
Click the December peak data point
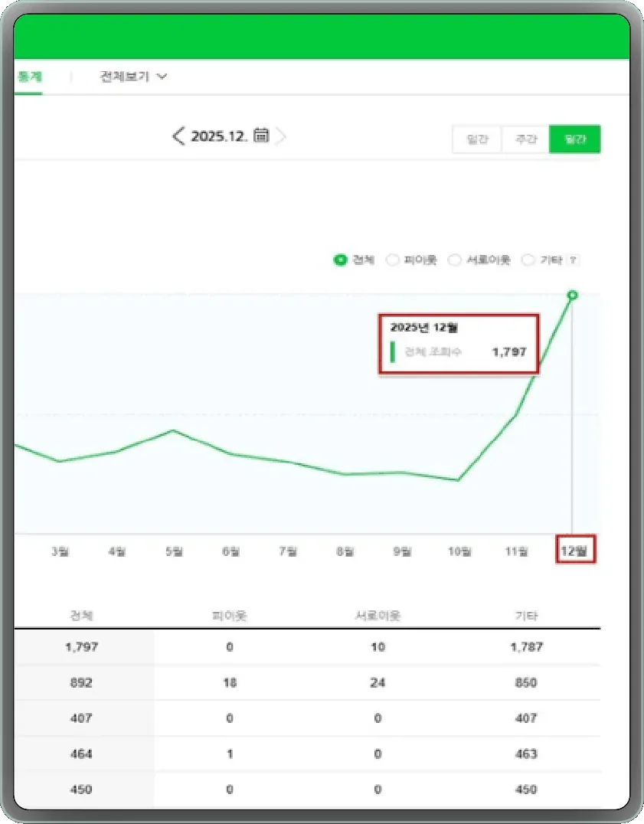(x=573, y=296)
